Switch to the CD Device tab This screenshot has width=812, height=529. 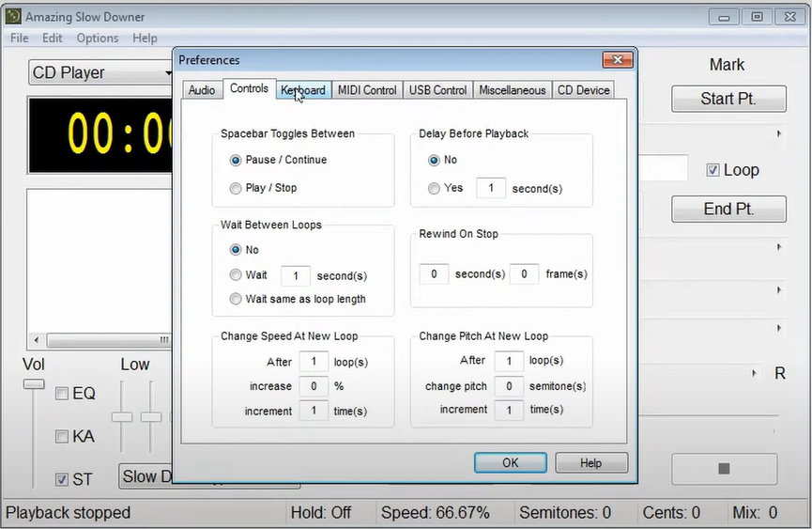click(x=583, y=90)
